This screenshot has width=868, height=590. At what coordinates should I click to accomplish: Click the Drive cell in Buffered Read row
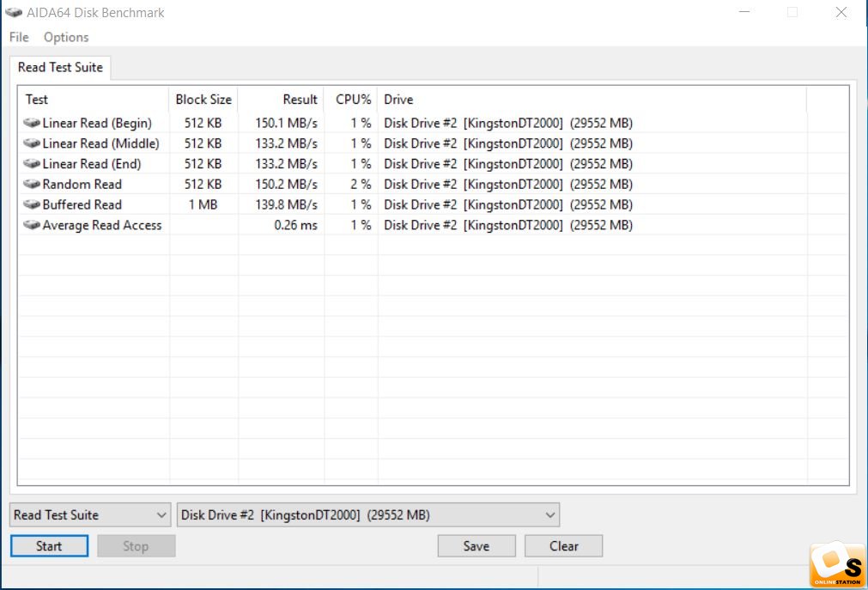(508, 204)
